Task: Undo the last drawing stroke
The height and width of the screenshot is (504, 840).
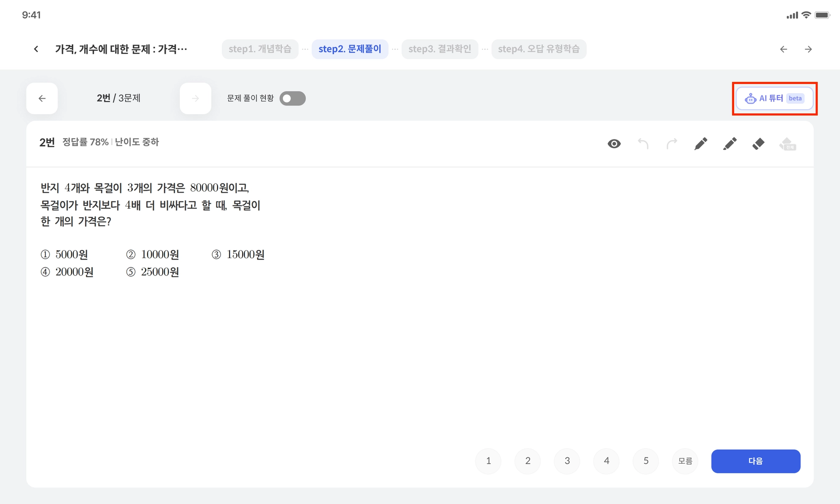Action: coord(643,144)
